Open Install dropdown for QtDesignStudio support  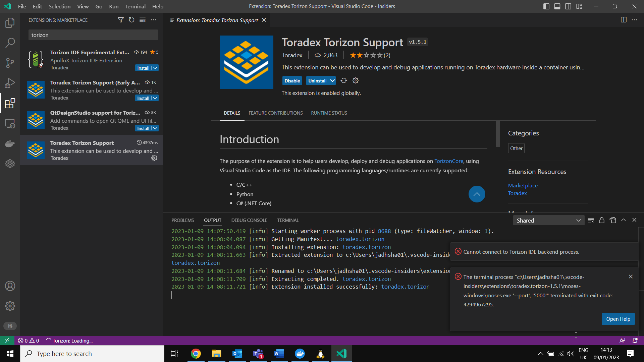tap(155, 128)
